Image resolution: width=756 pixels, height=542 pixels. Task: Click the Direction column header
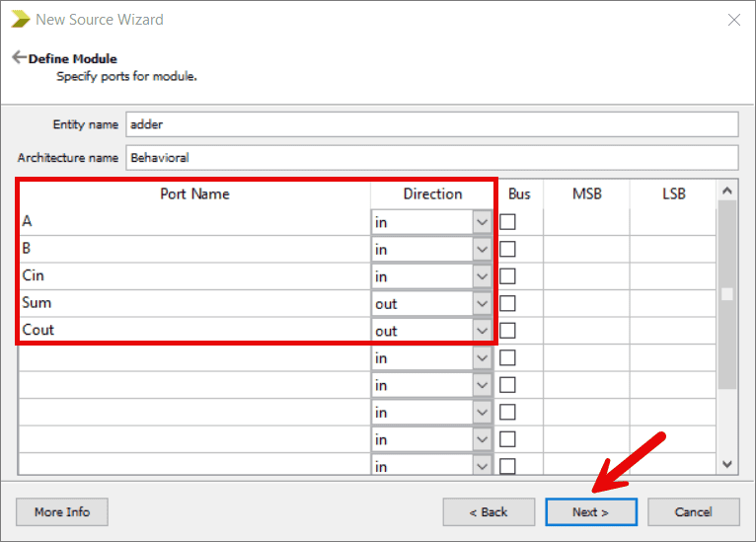pyautogui.click(x=432, y=194)
